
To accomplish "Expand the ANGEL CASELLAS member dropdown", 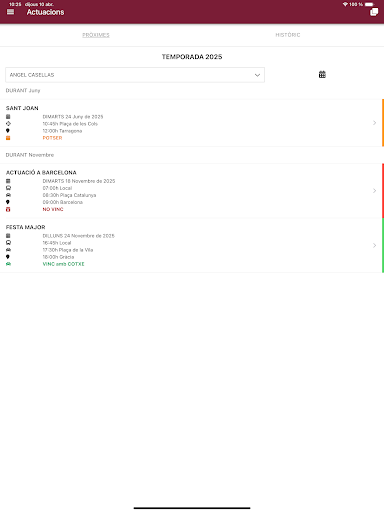I will pos(135,75).
